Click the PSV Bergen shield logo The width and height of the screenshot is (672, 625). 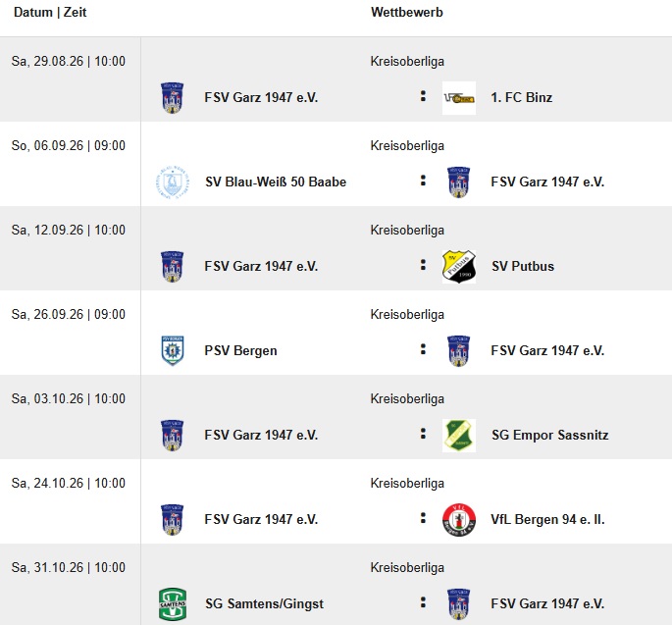[x=173, y=350]
